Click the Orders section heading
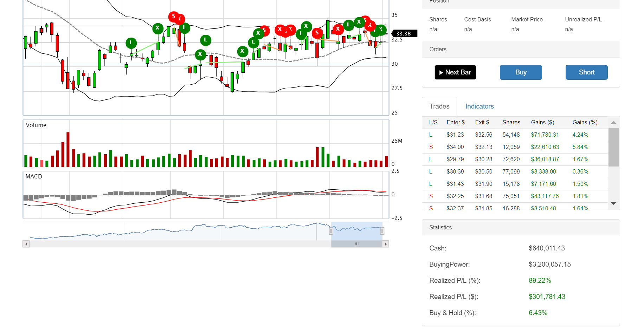This screenshot has height=333, width=644. 438,50
